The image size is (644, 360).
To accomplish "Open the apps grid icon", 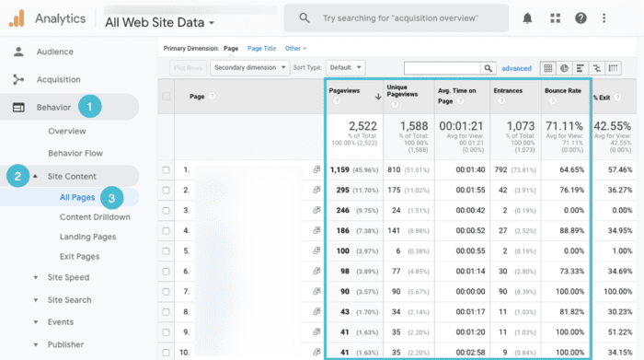I will 556,18.
